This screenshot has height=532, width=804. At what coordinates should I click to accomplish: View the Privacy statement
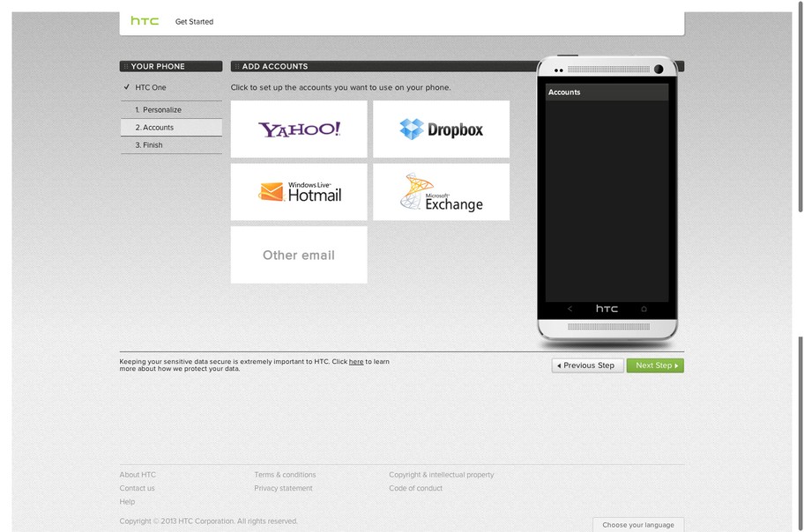coord(283,488)
